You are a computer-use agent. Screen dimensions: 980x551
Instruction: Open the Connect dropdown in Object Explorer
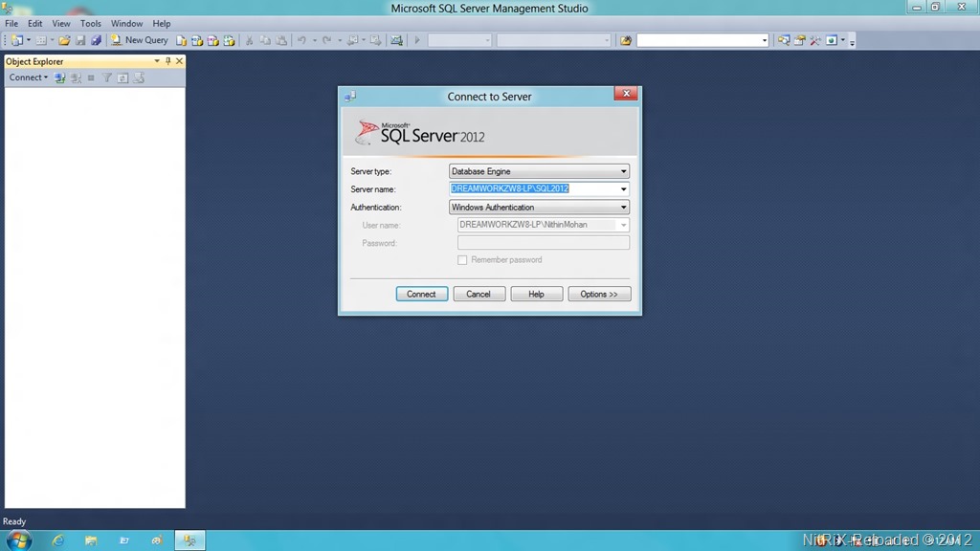coord(29,77)
